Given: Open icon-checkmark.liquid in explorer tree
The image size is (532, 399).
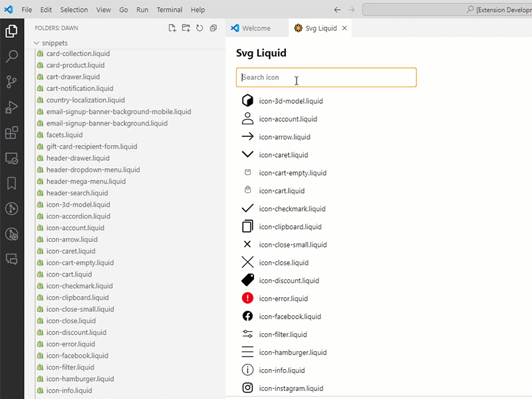Looking at the screenshot, I should [79, 286].
